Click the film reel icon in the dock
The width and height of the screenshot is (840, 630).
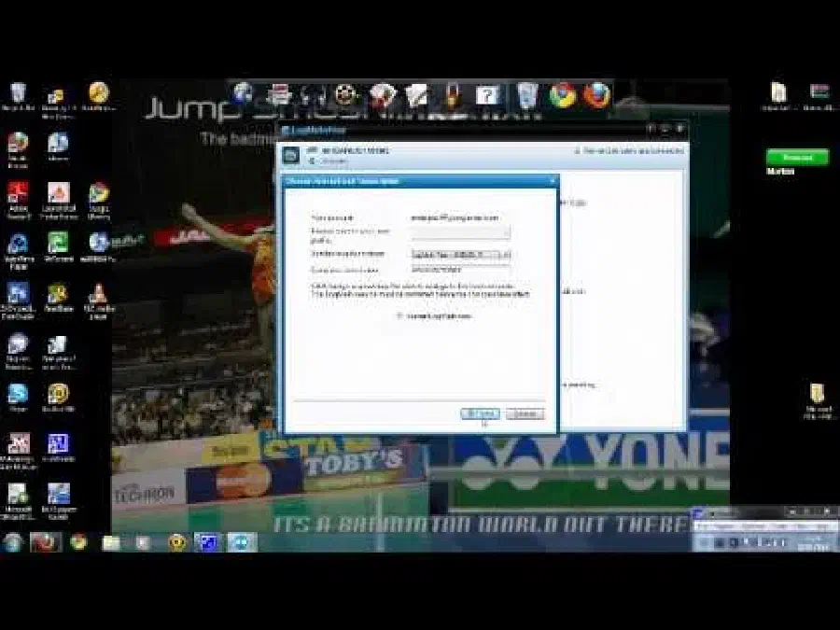pyautogui.click(x=346, y=94)
